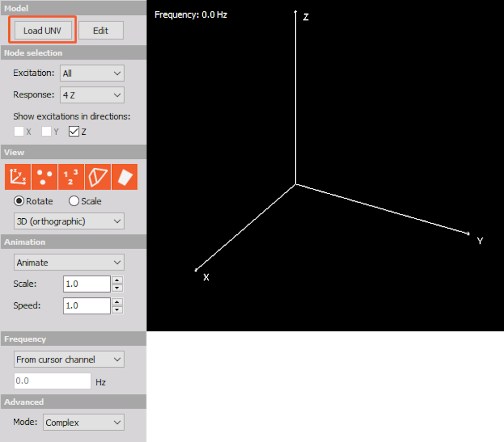Viewport: 504px width, 442px height.
Task: Decrease the animation Speed value
Action: click(x=117, y=310)
